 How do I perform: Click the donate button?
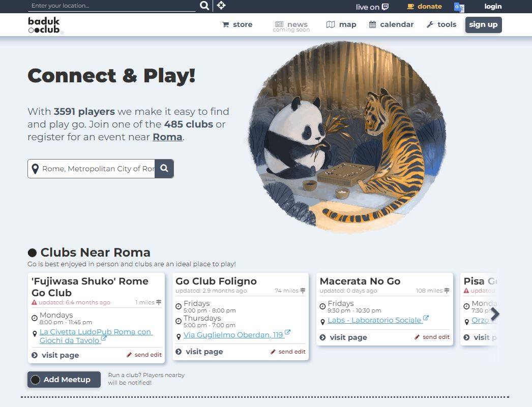(x=424, y=6)
